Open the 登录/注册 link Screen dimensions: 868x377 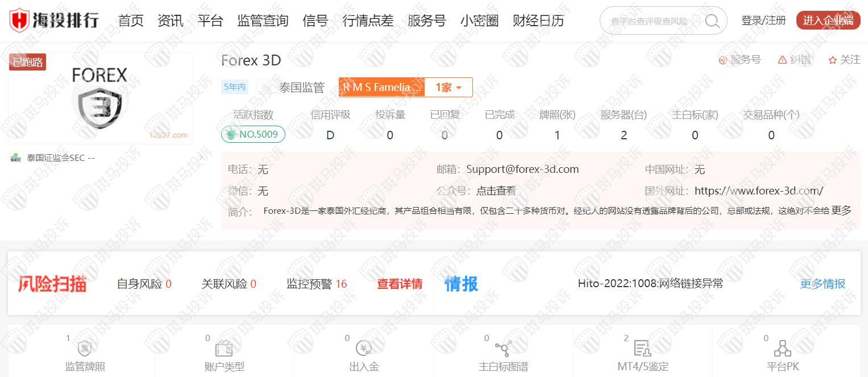(x=763, y=20)
